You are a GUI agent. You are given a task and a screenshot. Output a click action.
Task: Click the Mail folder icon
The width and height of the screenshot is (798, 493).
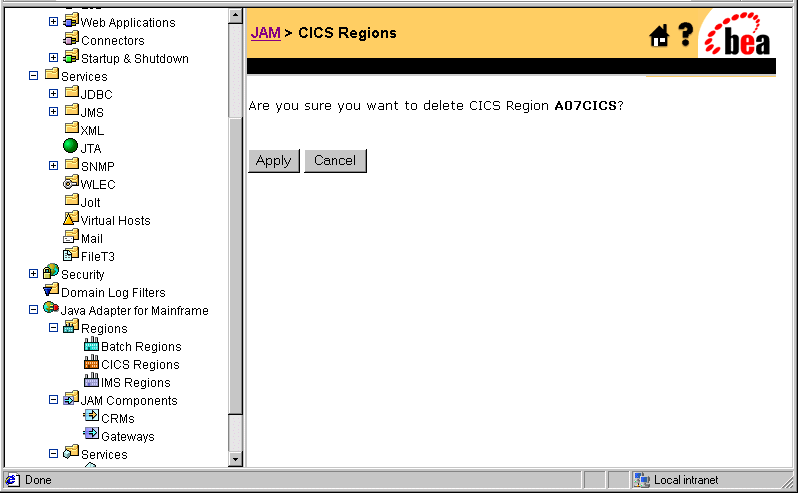pos(71,236)
